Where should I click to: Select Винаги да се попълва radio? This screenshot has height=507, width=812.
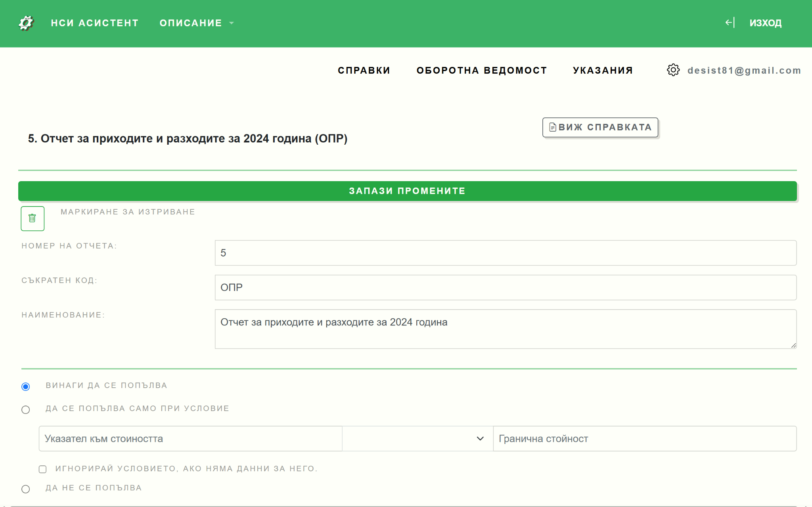pos(26,386)
